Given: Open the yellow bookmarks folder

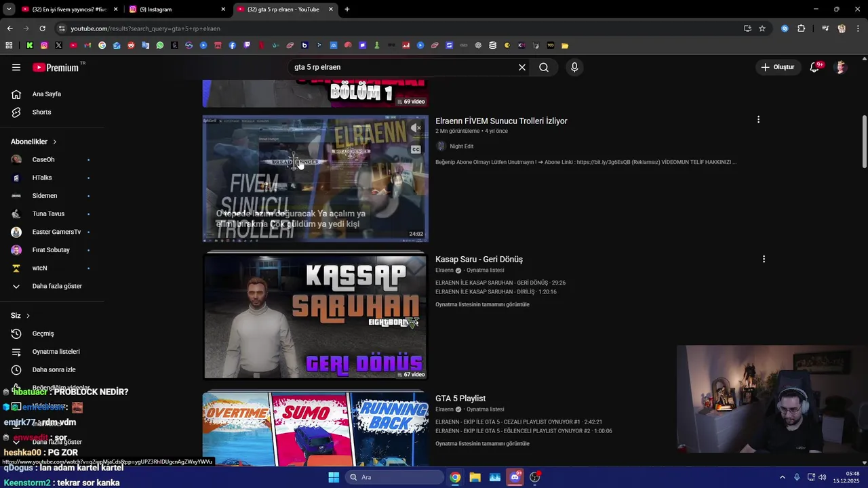Looking at the screenshot, I should [565, 45].
